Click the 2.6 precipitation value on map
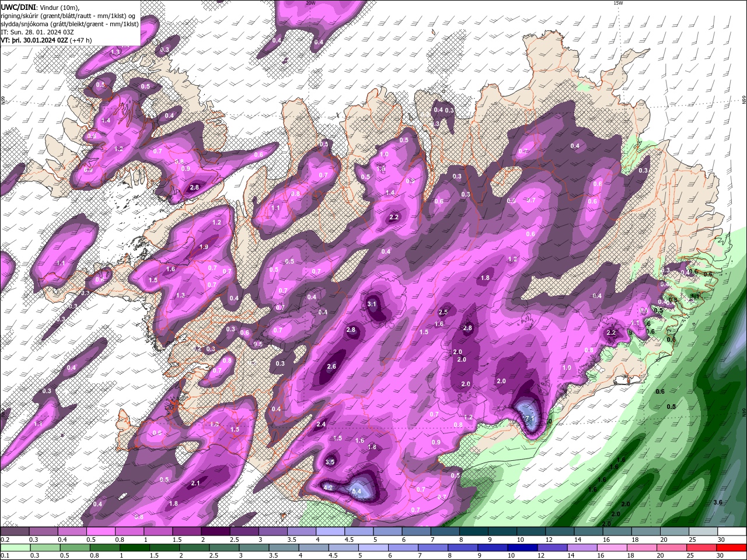747x560 pixels. (331, 366)
